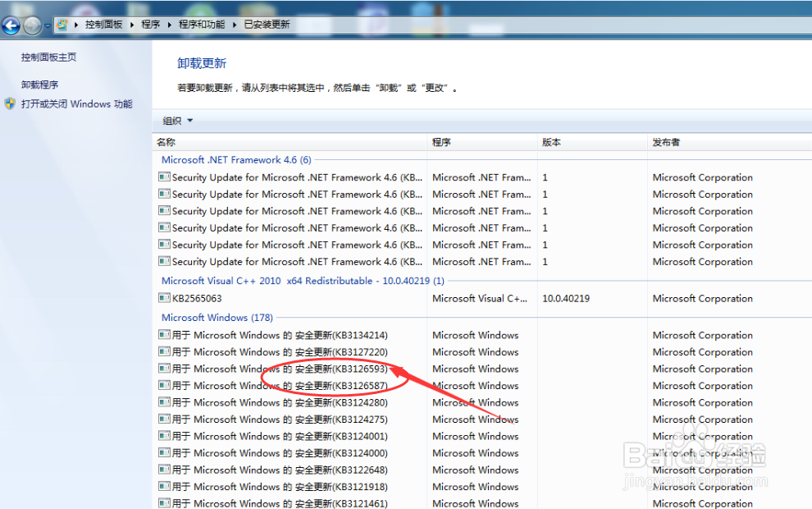The height and width of the screenshot is (509, 812).
Task: Open 卸载程序 link in sidebar
Action: point(39,85)
